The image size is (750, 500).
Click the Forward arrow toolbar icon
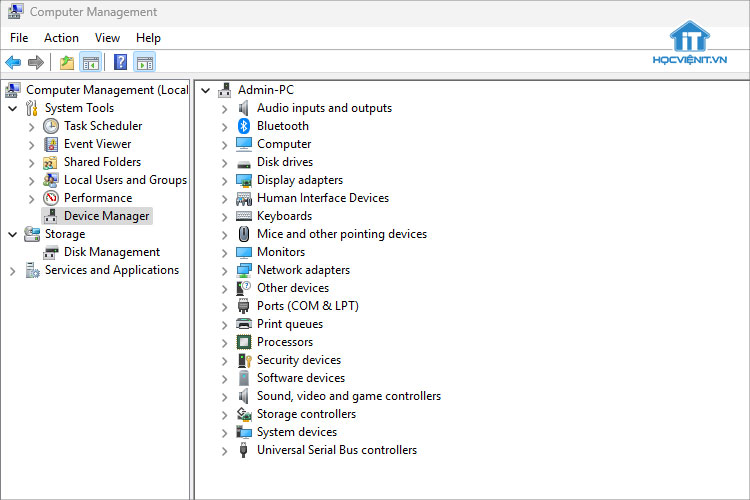pyautogui.click(x=36, y=62)
